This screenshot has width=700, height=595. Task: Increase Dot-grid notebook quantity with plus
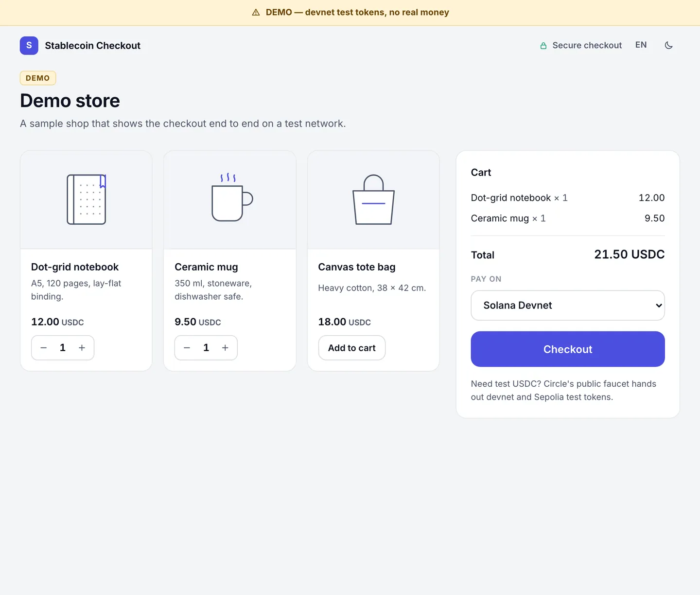82,348
